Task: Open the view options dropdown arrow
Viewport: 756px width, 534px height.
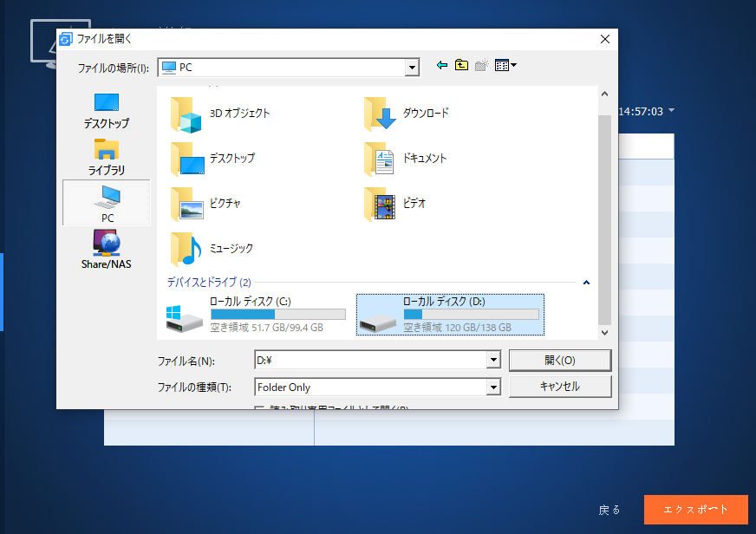Action: pyautogui.click(x=514, y=65)
